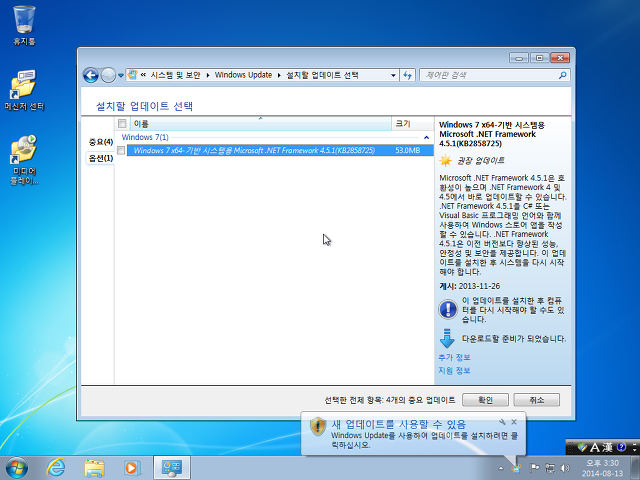Open Windows Explorer from taskbar
The width and height of the screenshot is (640, 480).
[94, 468]
